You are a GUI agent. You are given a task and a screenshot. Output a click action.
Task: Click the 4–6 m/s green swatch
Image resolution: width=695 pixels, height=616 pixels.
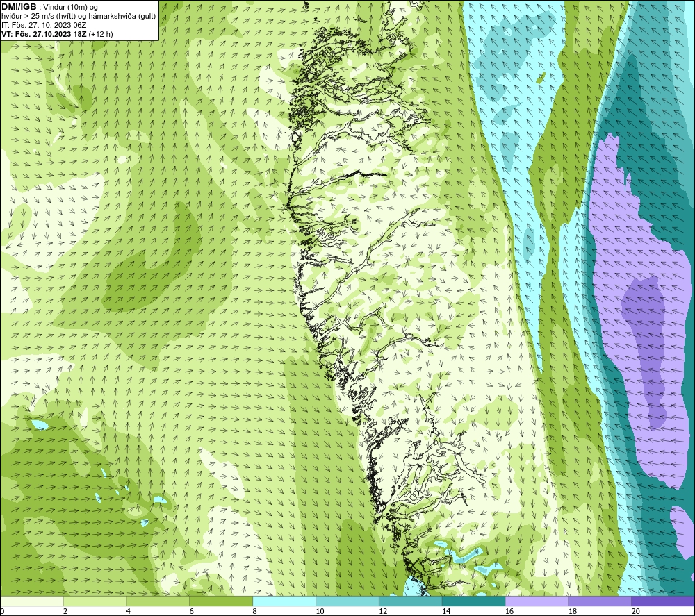(158, 601)
